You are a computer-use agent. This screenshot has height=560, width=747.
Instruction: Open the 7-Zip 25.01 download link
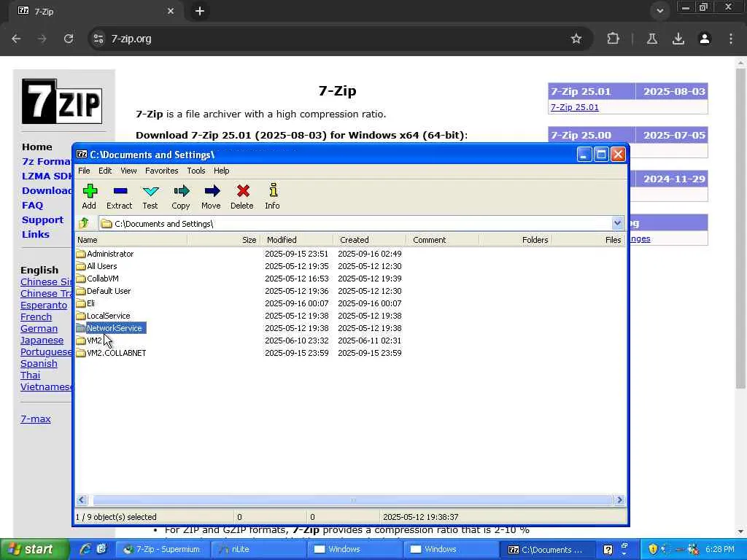[x=575, y=107]
